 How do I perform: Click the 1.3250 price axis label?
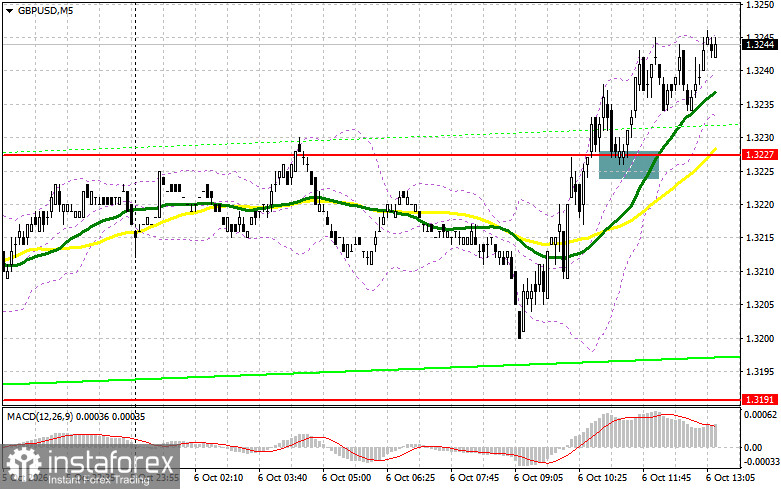click(759, 4)
